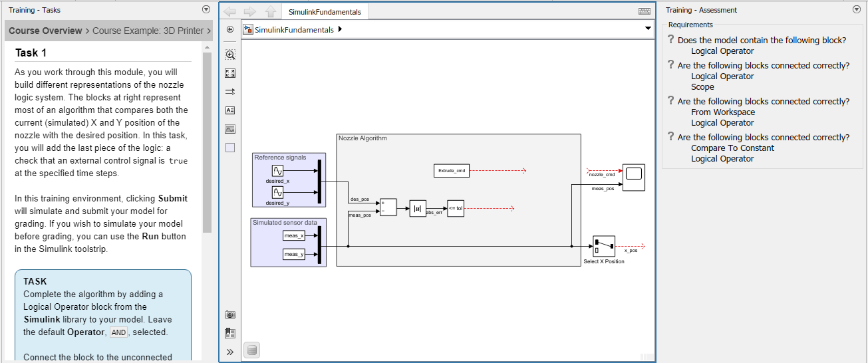Click the abs_err signal label
The width and height of the screenshot is (868, 363).
434,212
